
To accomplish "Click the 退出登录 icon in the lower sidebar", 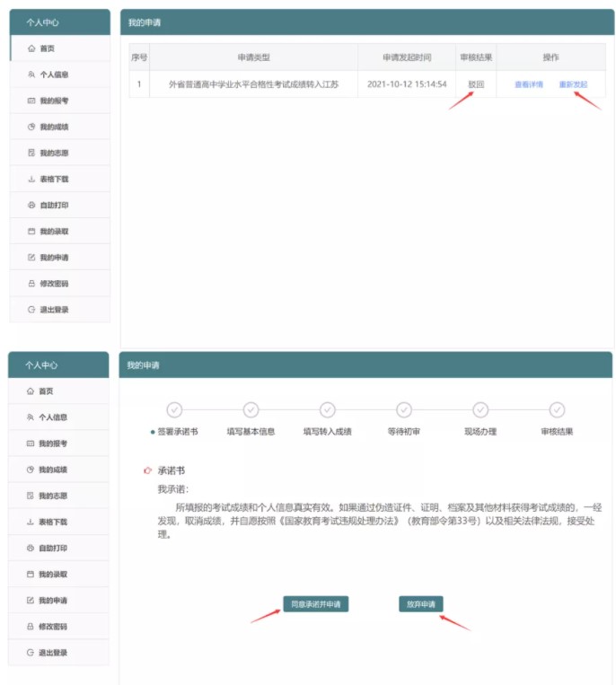I will click(31, 653).
